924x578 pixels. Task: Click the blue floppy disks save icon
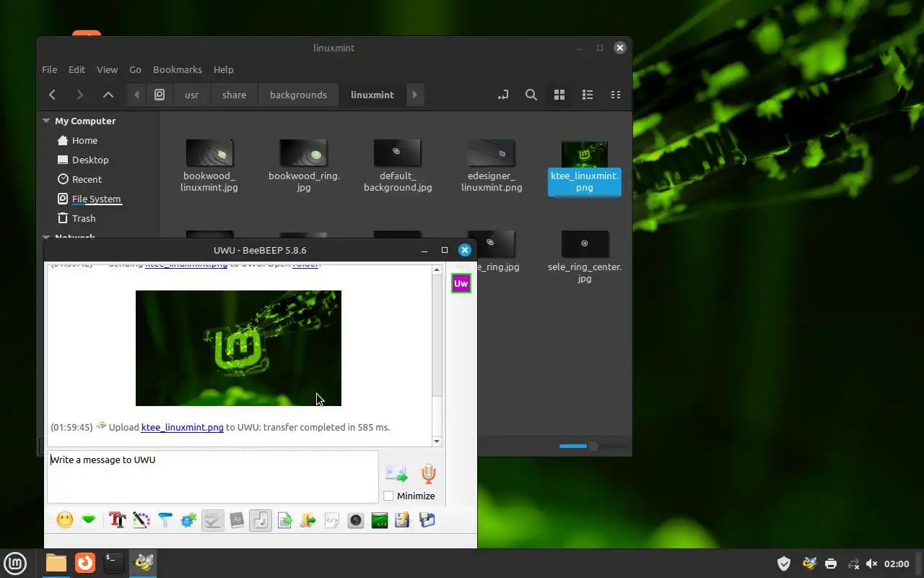427,519
